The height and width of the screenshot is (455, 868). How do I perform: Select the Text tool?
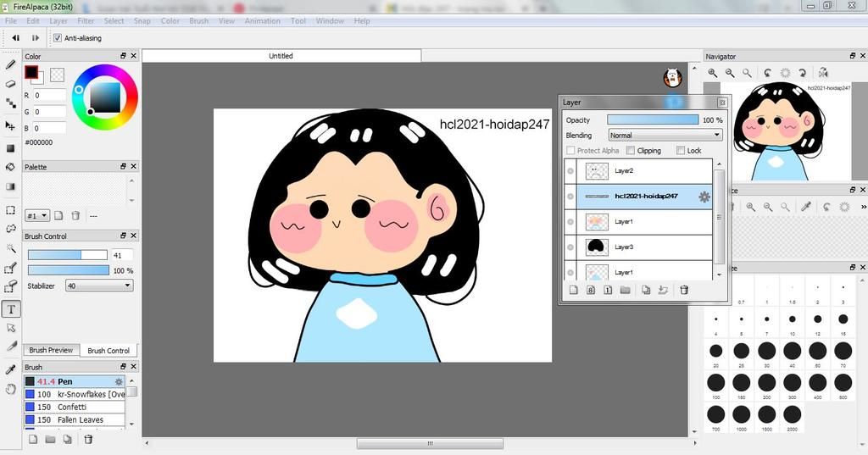coord(11,309)
